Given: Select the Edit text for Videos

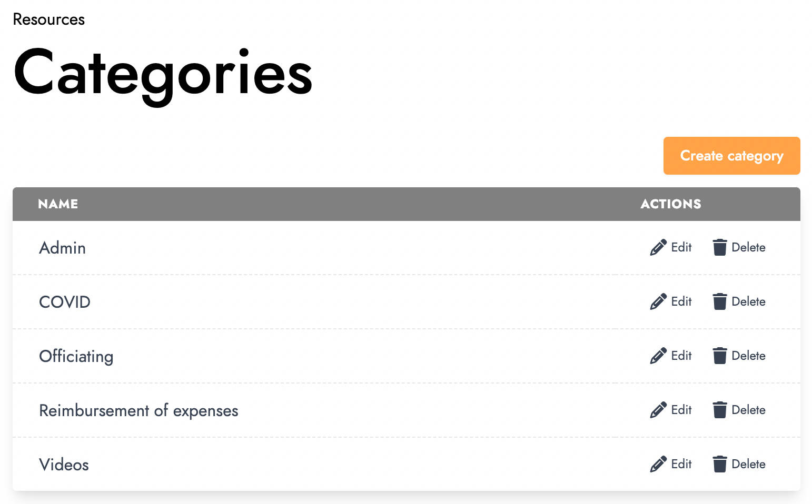Looking at the screenshot, I should (681, 464).
